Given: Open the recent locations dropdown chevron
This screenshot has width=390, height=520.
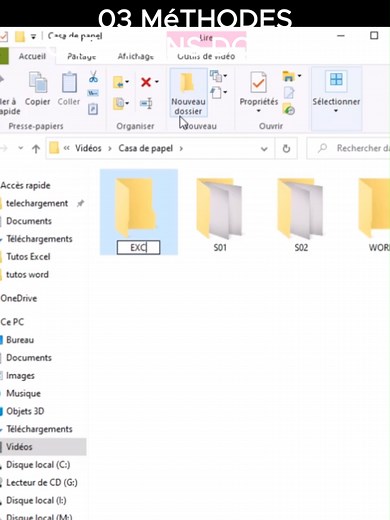Looking at the screenshot, I should pyautogui.click(x=21, y=148).
